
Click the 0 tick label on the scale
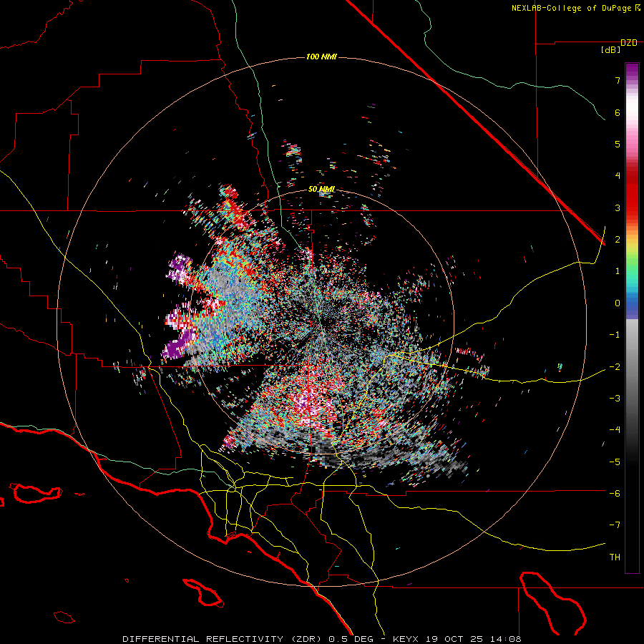618,303
